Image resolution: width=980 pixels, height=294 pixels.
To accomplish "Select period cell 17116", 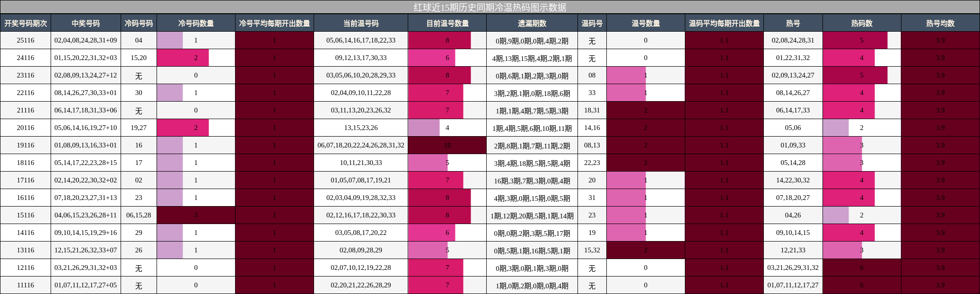I will tap(26, 180).
